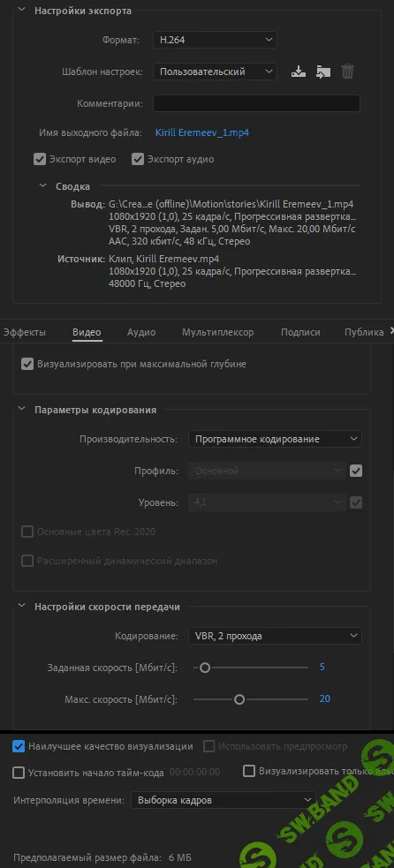The width and height of the screenshot is (394, 868).
Task: Open the Производительность dropdown
Action: [x=275, y=439]
